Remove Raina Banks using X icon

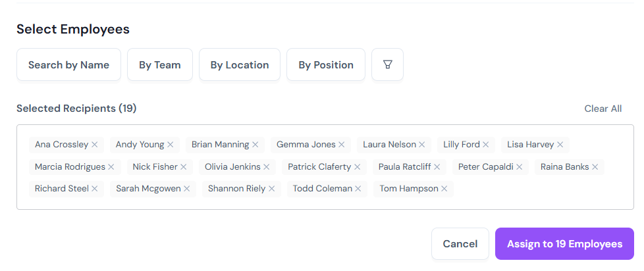(x=595, y=167)
